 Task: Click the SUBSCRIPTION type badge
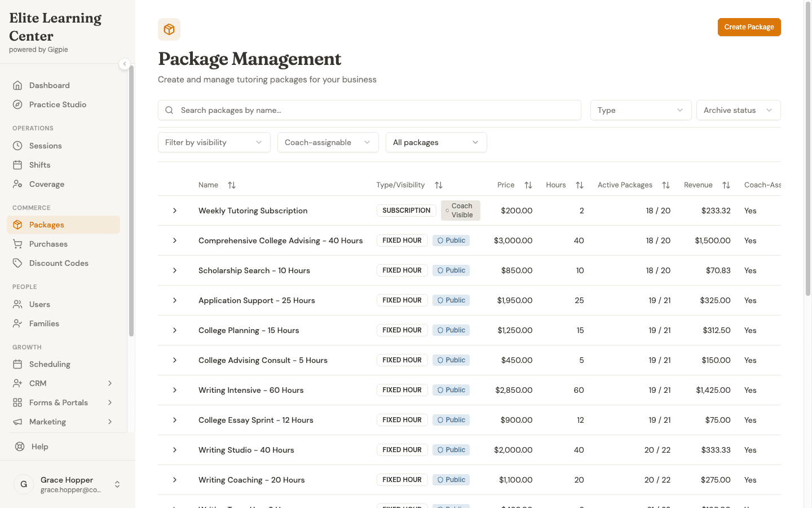[407, 211]
